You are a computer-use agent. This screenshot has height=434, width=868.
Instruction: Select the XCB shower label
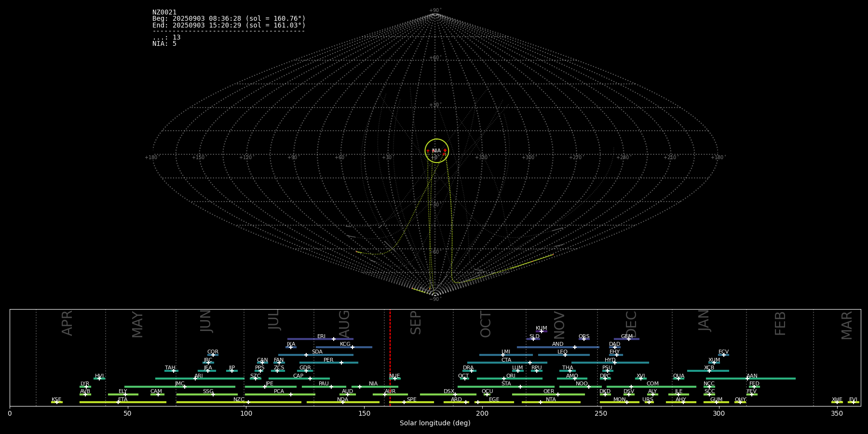point(709,368)
